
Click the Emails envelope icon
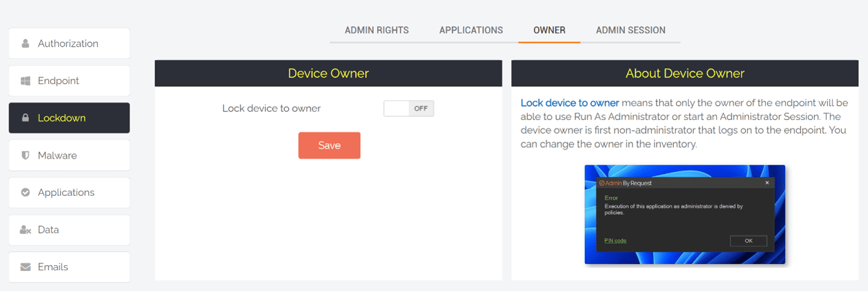26,267
